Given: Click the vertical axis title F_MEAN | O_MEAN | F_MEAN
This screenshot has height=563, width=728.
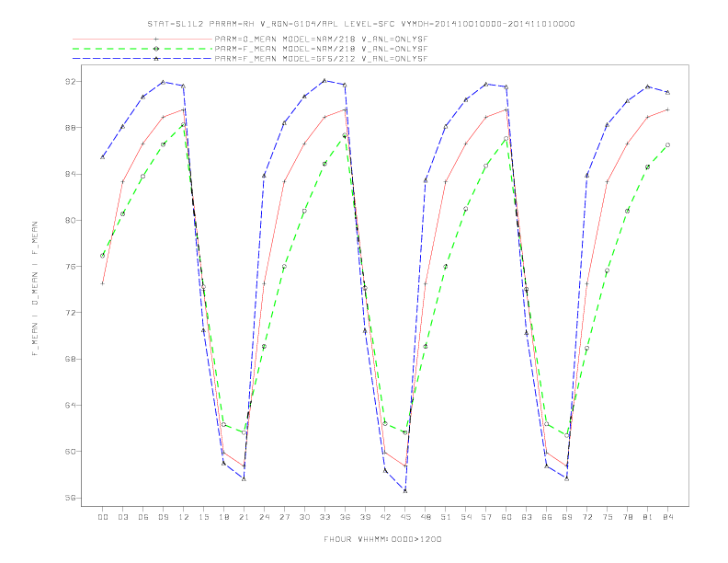Looking at the screenshot, I should 35,289.
